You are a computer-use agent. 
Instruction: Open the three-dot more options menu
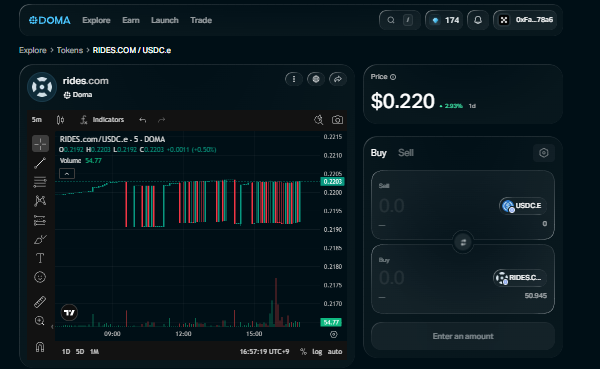point(294,79)
